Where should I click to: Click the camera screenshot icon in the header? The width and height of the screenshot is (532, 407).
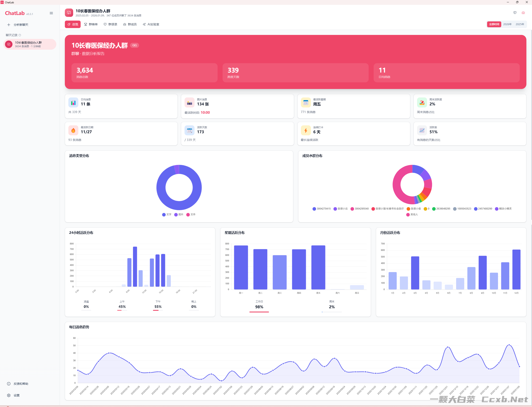coord(523,13)
